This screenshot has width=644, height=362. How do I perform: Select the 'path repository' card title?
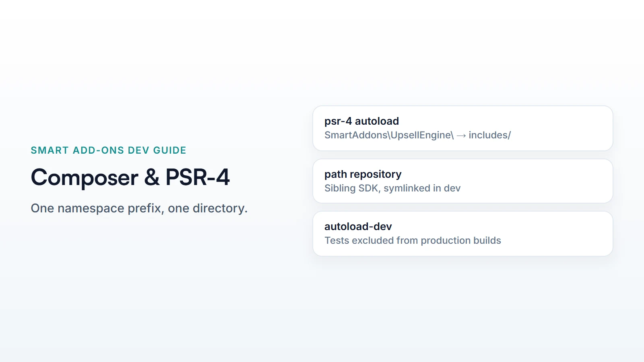tap(363, 174)
